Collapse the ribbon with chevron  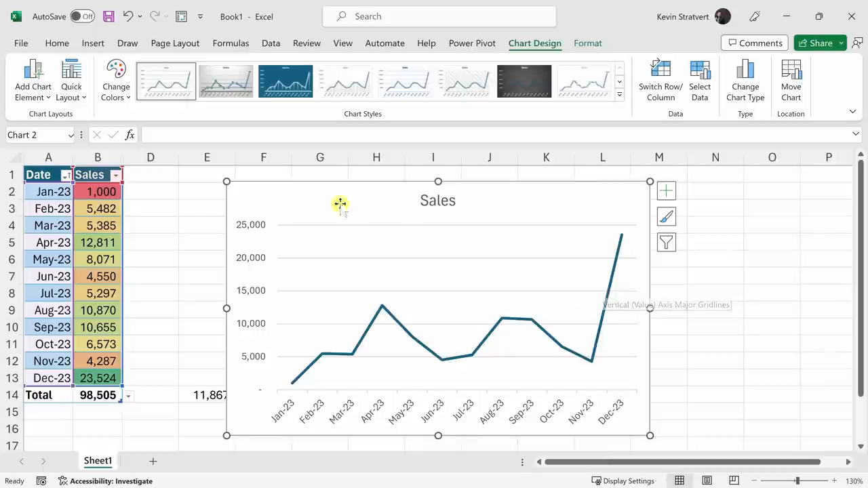852,111
